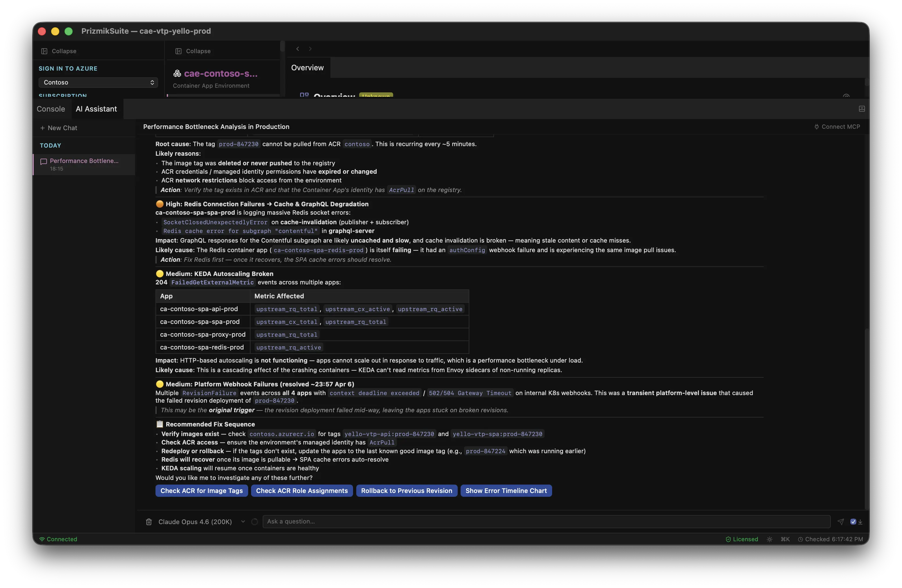This screenshot has height=588, width=902.
Task: Click the Recommended Fix Sequence heading
Action: click(210, 424)
